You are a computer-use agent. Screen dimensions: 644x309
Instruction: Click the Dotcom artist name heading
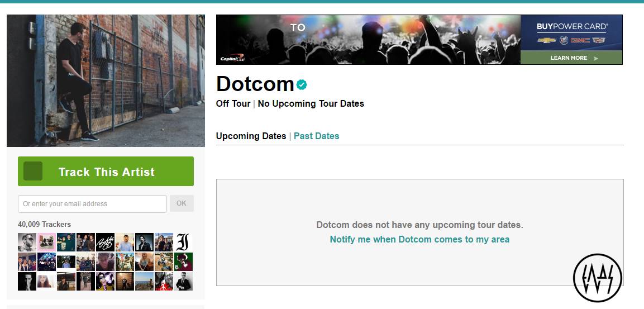pos(255,84)
